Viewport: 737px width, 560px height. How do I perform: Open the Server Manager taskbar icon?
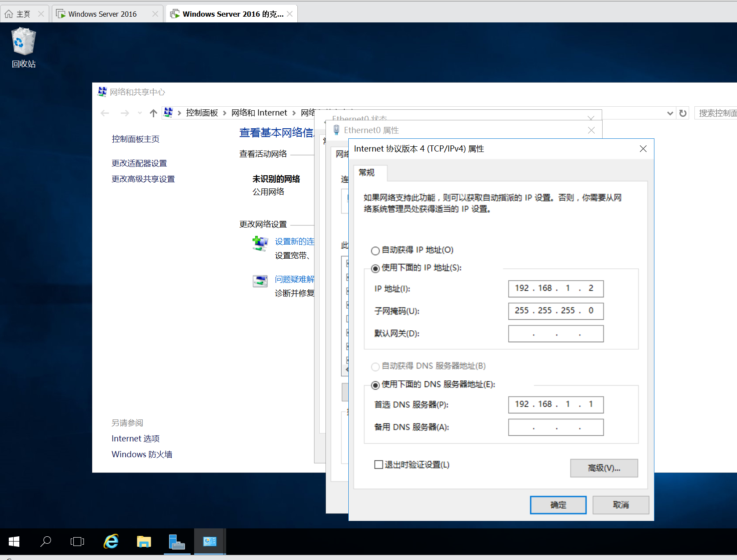coord(177,542)
